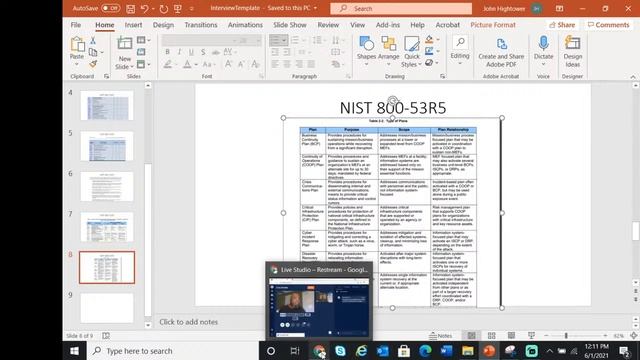Click the Comments button
This screenshot has width=640, height=360.
pyautogui.click(x=608, y=25)
